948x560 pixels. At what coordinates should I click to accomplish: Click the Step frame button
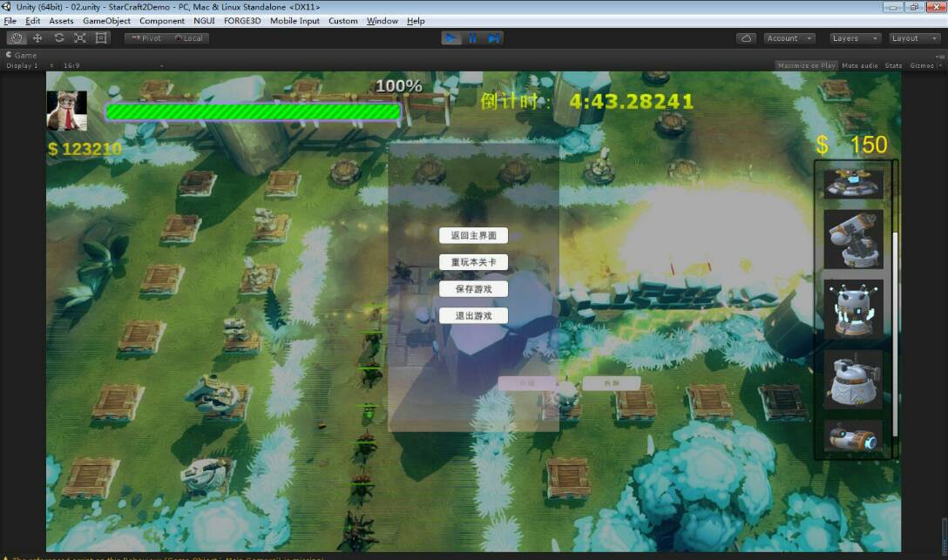pyautogui.click(x=493, y=38)
